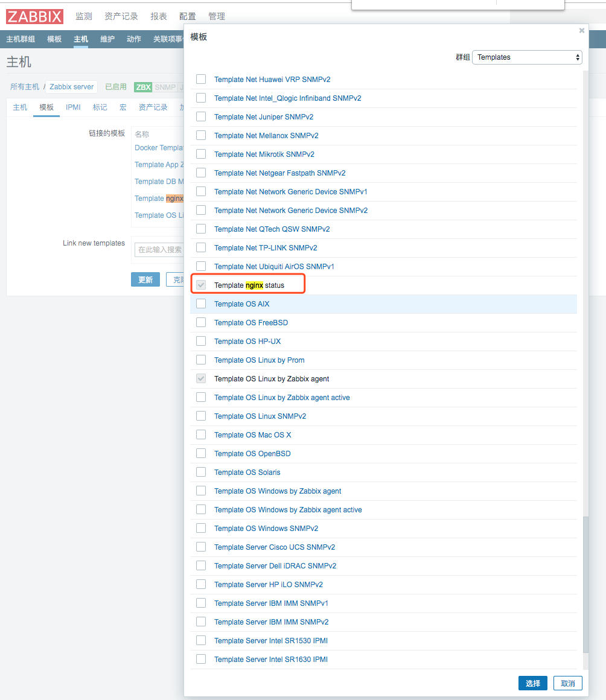Click the 已启用 status link
The width and height of the screenshot is (606, 700).
coord(116,87)
